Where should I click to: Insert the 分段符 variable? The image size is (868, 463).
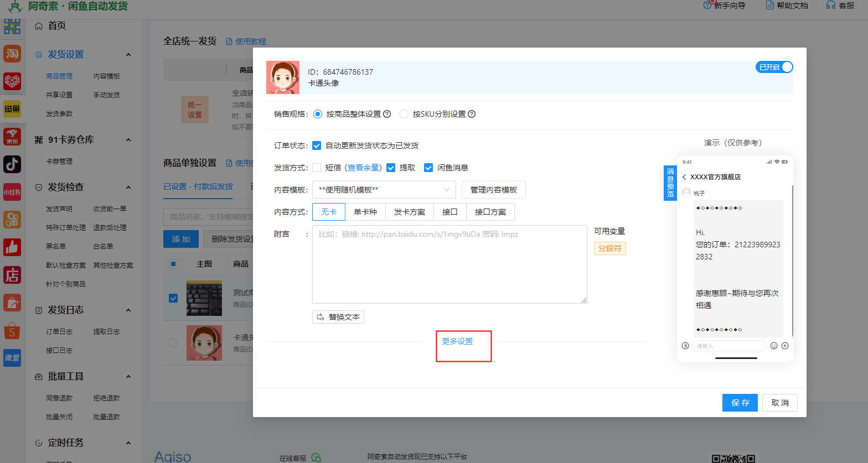pyautogui.click(x=610, y=248)
